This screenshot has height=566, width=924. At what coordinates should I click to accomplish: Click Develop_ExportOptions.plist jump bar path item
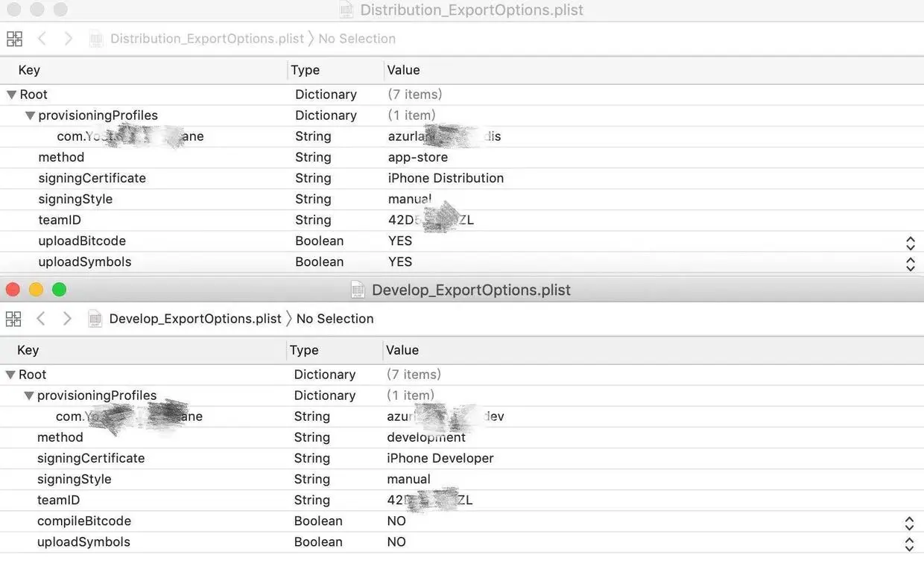195,319
